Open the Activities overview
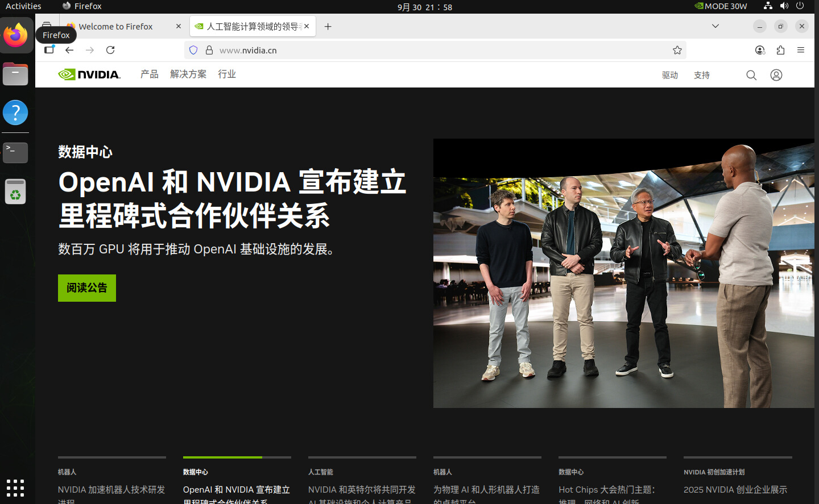Image resolution: width=819 pixels, height=504 pixels. [x=23, y=6]
